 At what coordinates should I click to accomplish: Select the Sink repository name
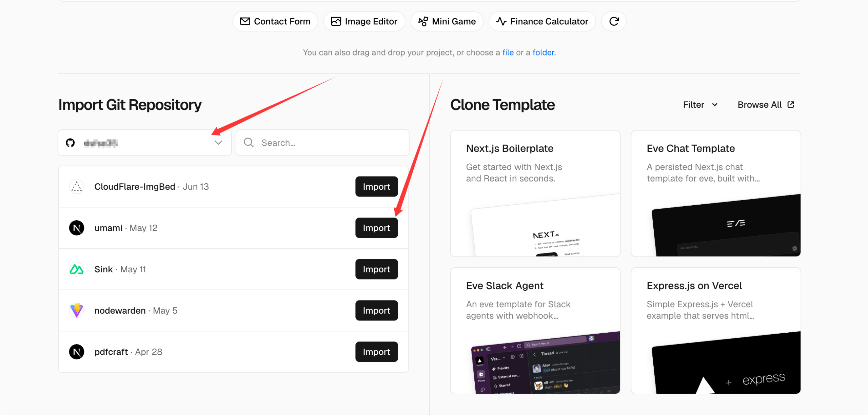point(103,269)
